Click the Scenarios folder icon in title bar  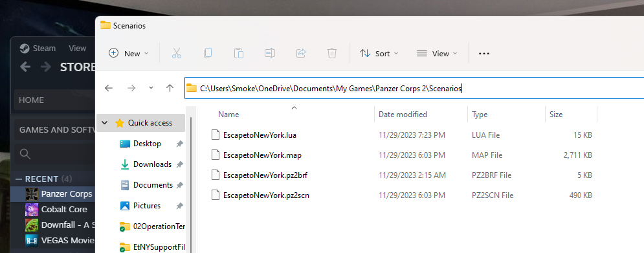coord(105,25)
